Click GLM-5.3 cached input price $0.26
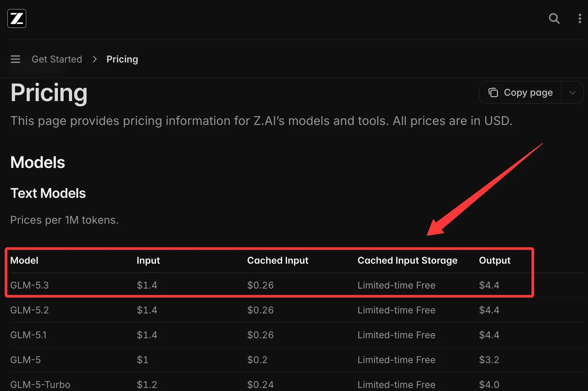588x391 pixels. coord(260,285)
